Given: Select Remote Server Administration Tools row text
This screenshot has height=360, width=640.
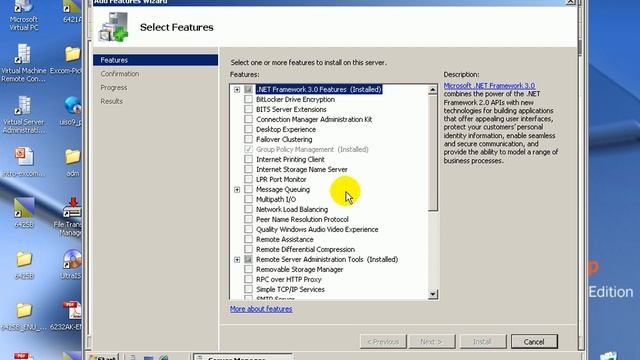Looking at the screenshot, I should [327, 259].
